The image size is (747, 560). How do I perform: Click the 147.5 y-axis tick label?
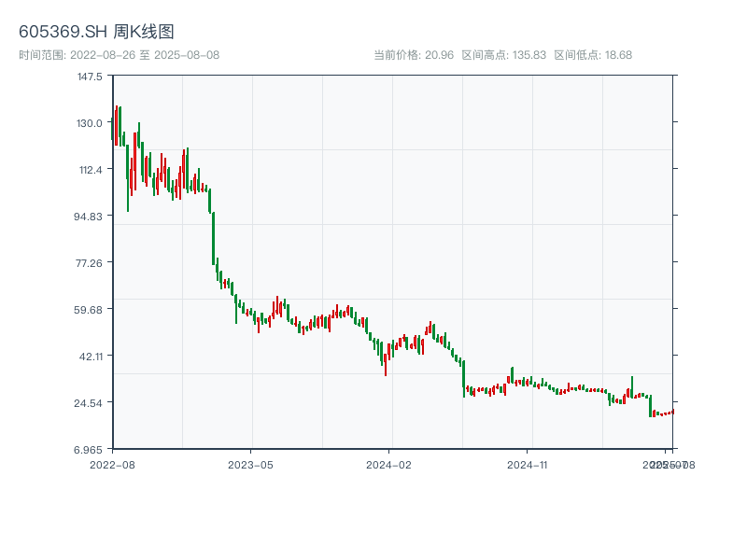90,77
